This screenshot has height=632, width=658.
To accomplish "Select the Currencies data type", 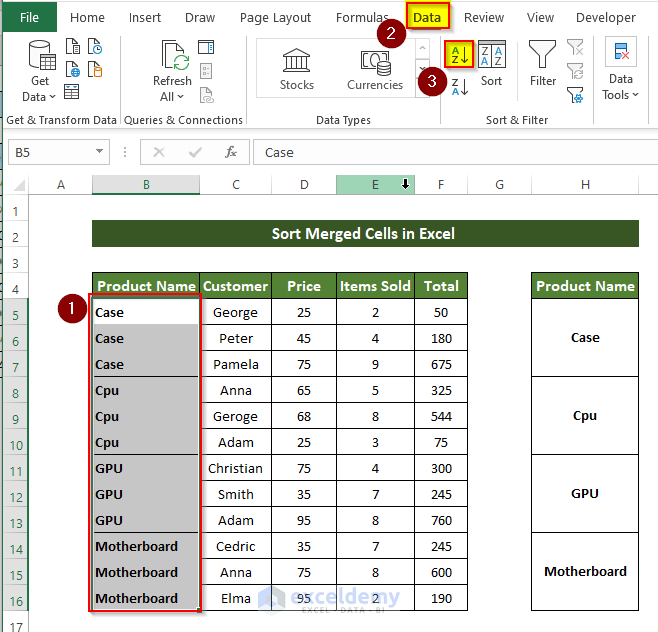I will (x=375, y=69).
